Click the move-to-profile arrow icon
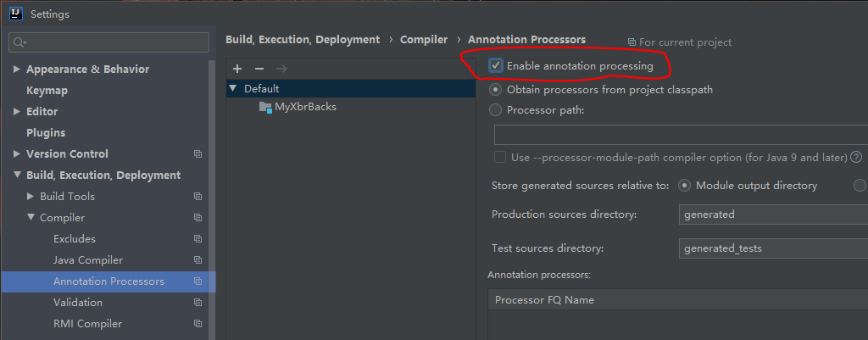 point(281,69)
